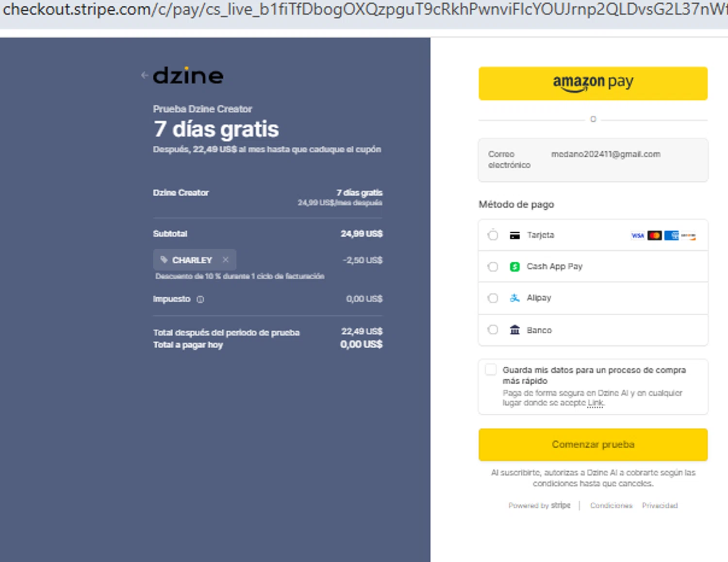Click the dzine logo
The width and height of the screenshot is (728, 562).
[188, 75]
